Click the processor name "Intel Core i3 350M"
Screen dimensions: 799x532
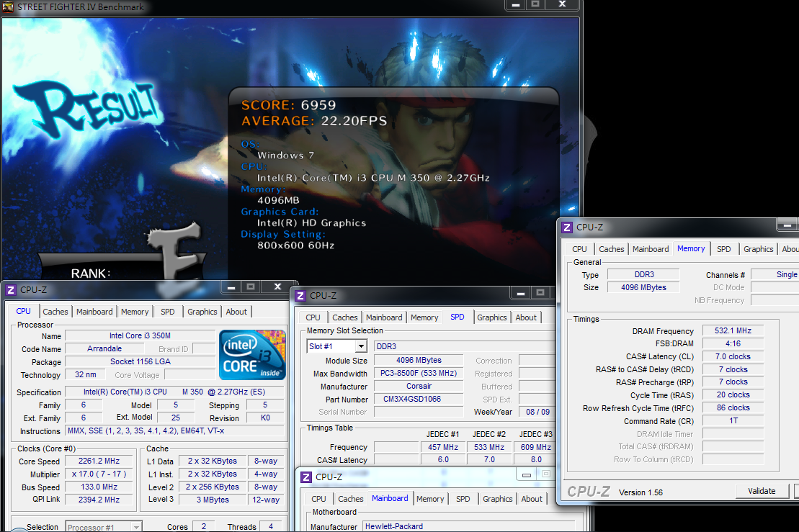(x=140, y=335)
